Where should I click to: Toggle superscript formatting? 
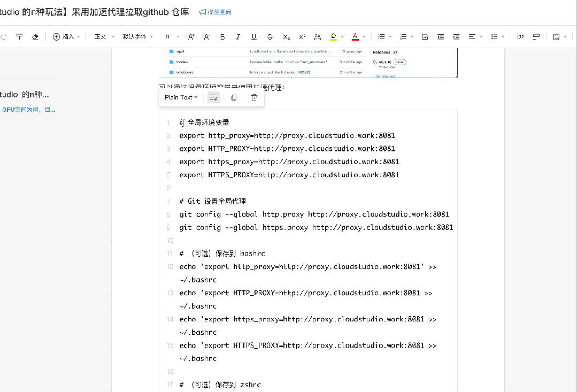tap(302, 36)
